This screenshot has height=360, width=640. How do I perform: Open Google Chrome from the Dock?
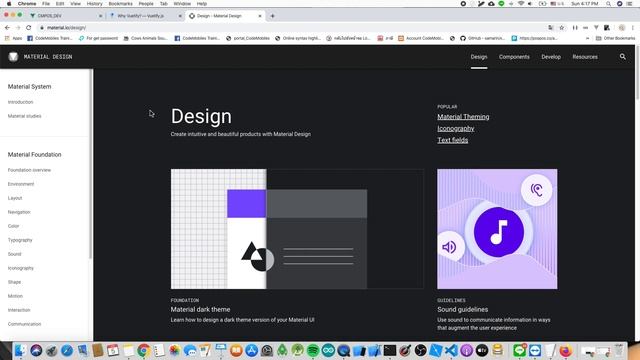pyautogui.click(x=144, y=351)
